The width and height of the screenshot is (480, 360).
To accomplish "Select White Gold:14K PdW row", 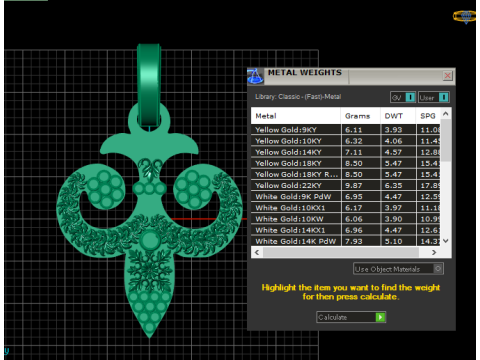I will point(345,241).
